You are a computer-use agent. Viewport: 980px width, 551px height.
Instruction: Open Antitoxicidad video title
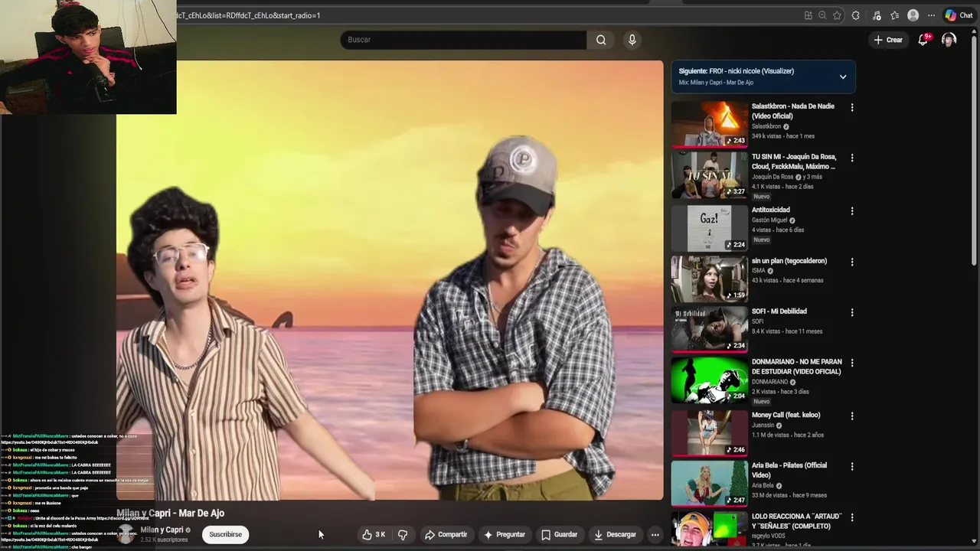[770, 210]
